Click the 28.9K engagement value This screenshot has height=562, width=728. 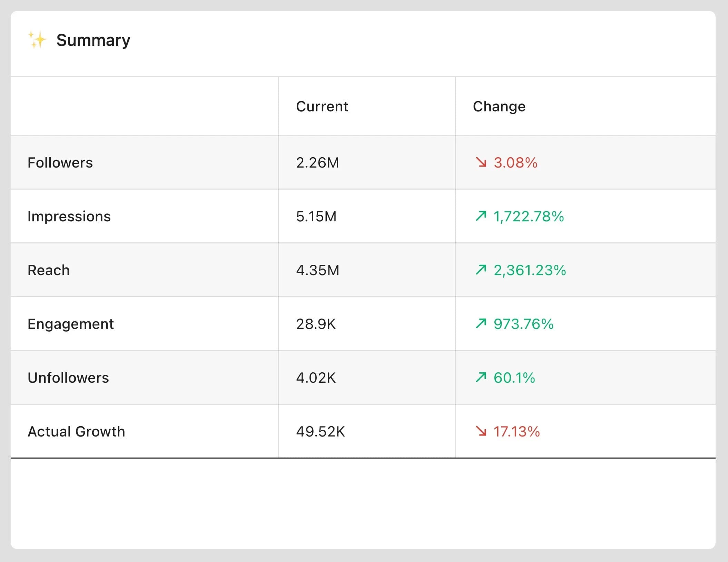point(316,324)
